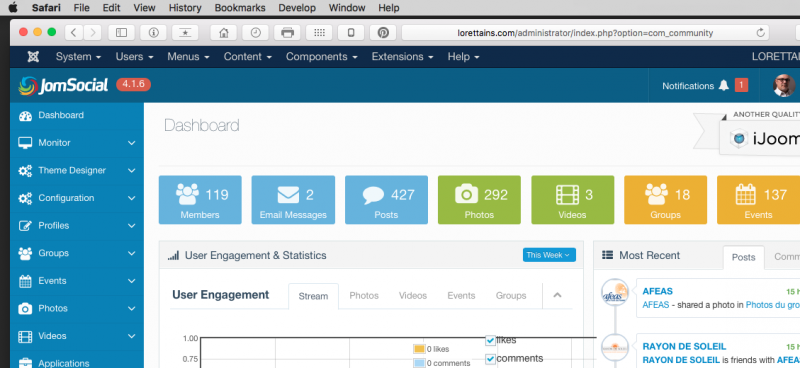Open the 18 Groups tile
Screen dimensions: 800x368
point(665,200)
